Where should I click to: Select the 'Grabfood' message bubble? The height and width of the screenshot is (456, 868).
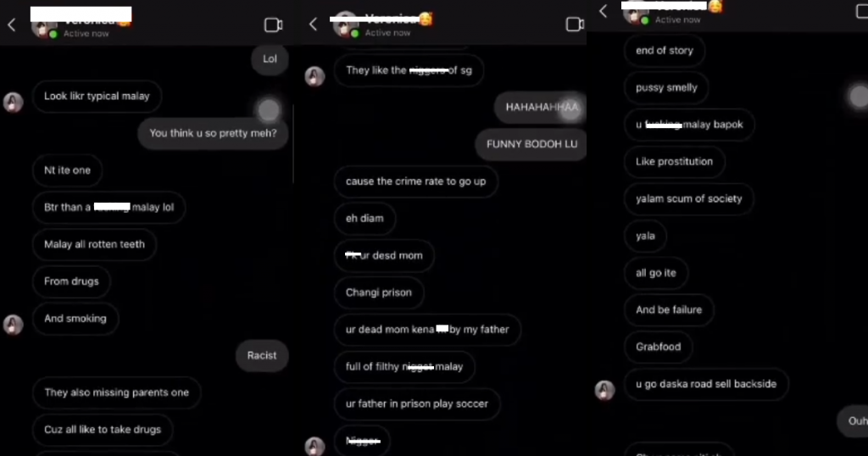coord(658,347)
